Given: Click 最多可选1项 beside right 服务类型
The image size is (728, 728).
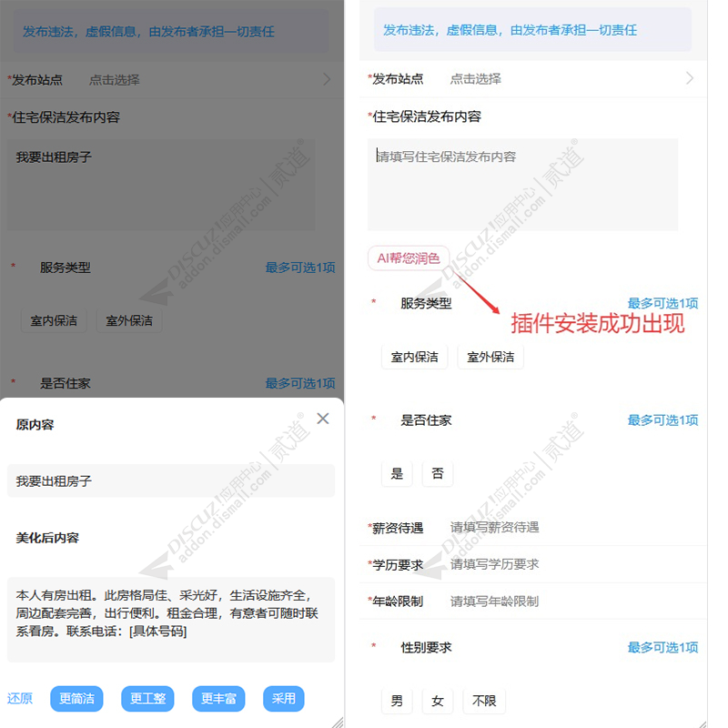Looking at the screenshot, I should pyautogui.click(x=663, y=303).
